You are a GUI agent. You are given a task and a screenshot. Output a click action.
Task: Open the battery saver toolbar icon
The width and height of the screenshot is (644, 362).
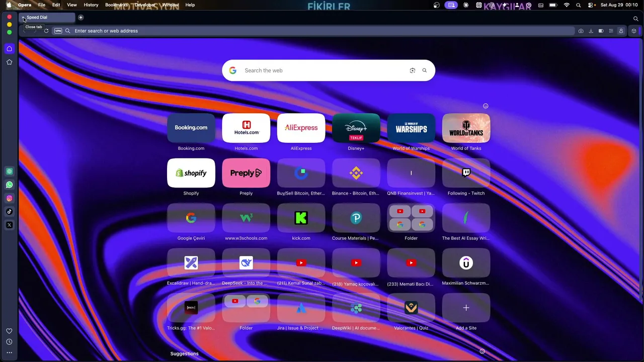[601, 31]
